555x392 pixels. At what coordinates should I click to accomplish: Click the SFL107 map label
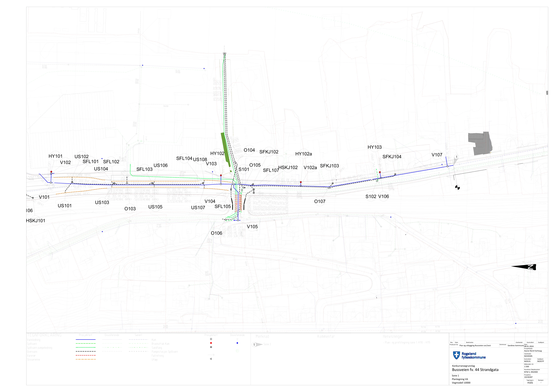271,170
